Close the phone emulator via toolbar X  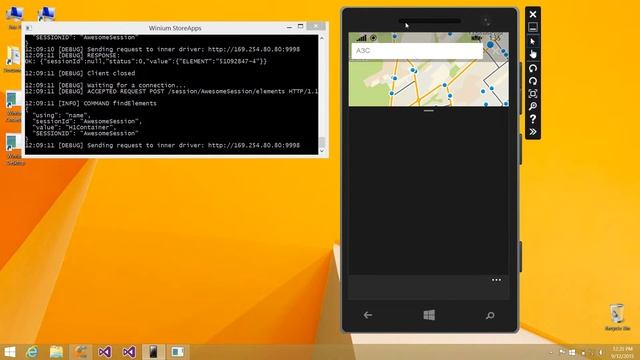[x=533, y=14]
